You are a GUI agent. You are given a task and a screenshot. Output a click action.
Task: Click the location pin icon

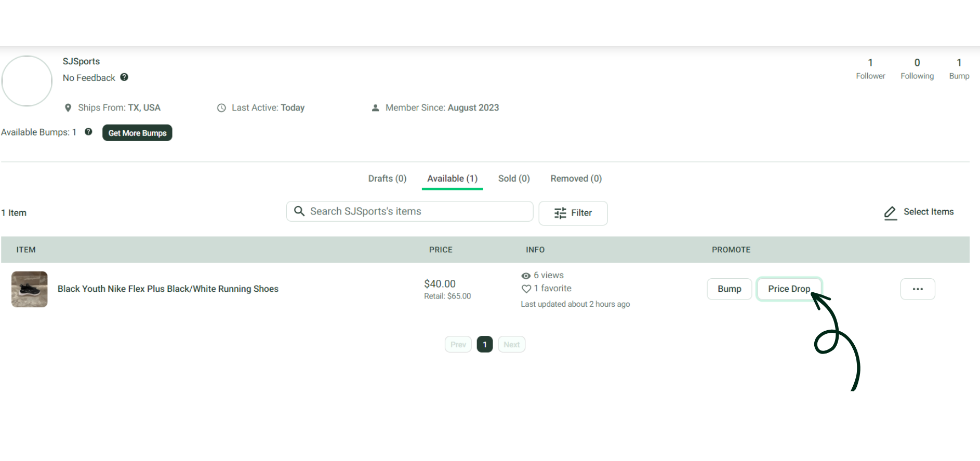coord(68,108)
